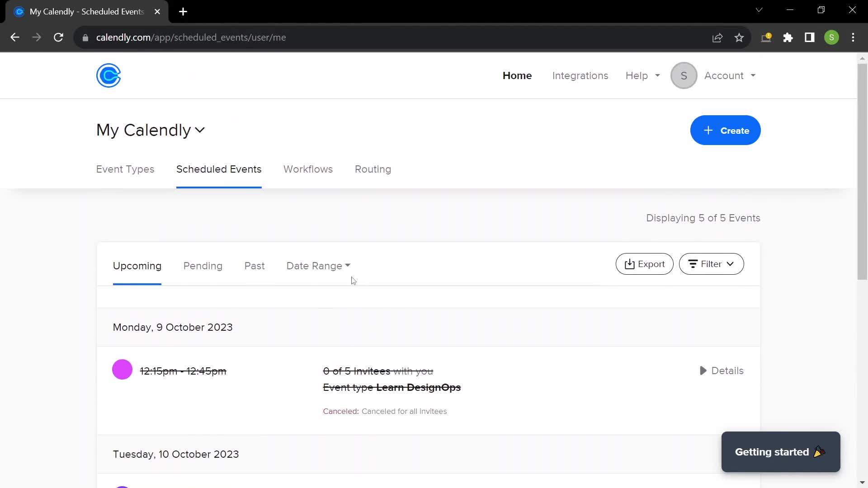Select the Pending events tab
This screenshot has width=868, height=488.
pyautogui.click(x=203, y=266)
